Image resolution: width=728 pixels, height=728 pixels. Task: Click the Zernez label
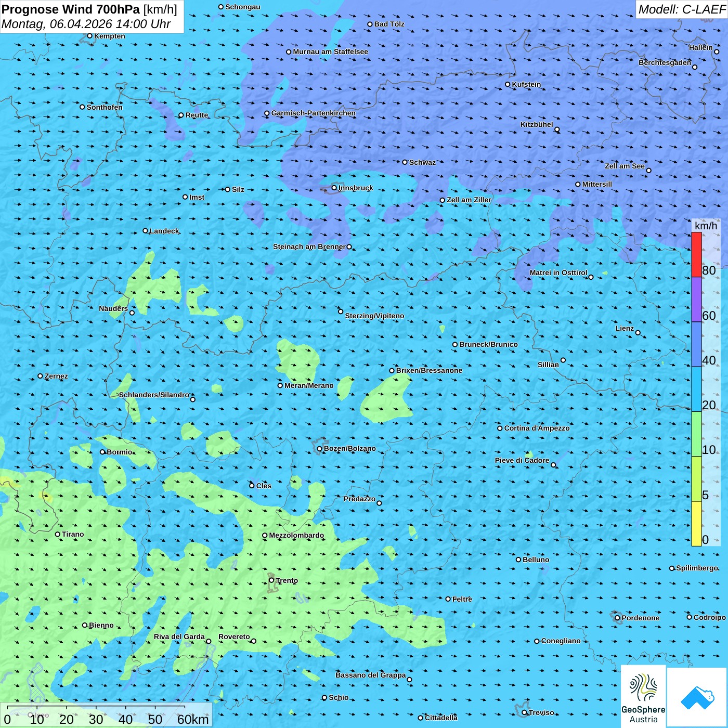(56, 376)
